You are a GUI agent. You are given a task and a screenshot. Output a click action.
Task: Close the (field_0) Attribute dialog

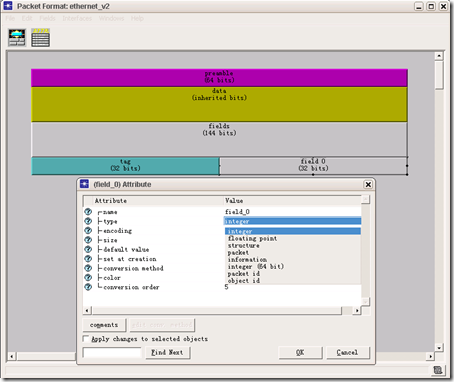[x=368, y=184]
